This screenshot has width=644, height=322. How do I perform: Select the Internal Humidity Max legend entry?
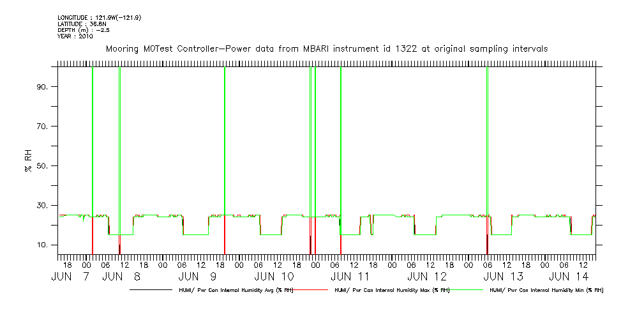(x=392, y=290)
